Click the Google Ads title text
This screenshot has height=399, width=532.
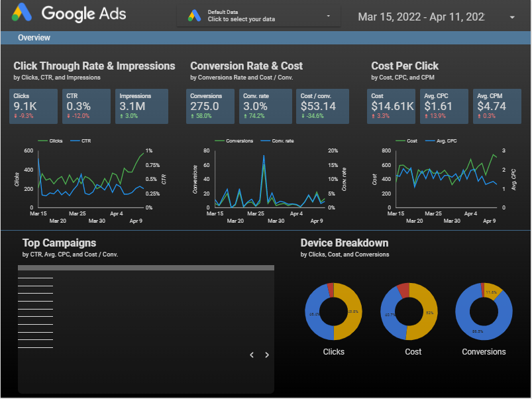pyautogui.click(x=83, y=13)
